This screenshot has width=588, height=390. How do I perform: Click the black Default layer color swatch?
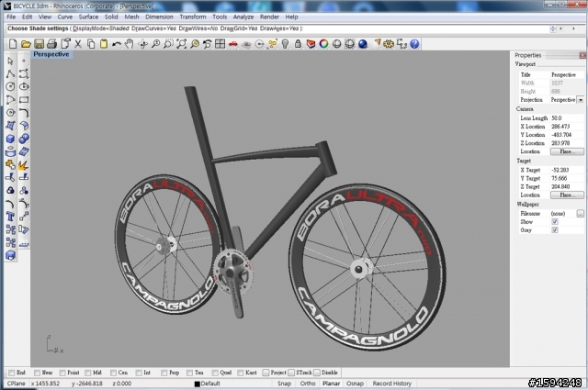[196, 384]
